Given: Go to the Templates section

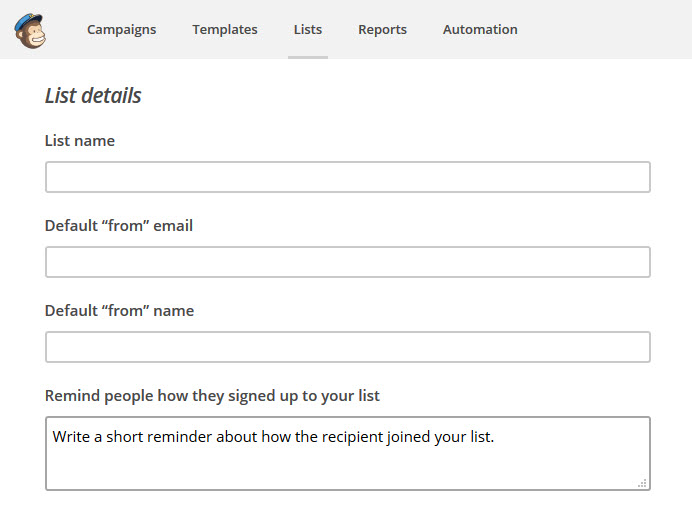Looking at the screenshot, I should [225, 30].
